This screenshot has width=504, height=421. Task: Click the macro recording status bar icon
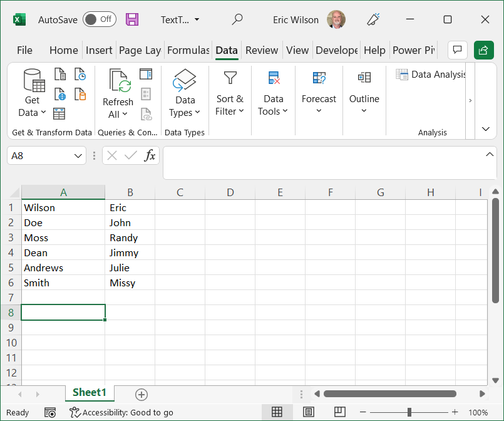(x=51, y=412)
